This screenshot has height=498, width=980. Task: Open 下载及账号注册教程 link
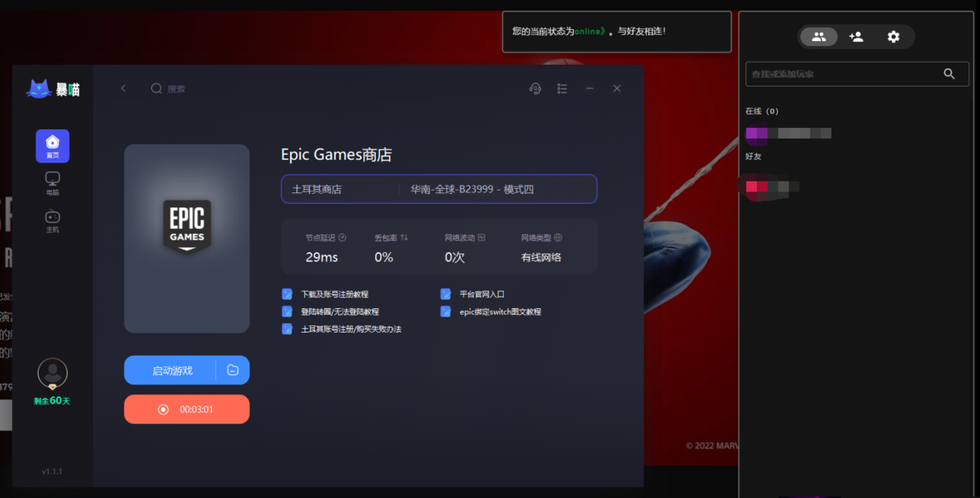[335, 294]
